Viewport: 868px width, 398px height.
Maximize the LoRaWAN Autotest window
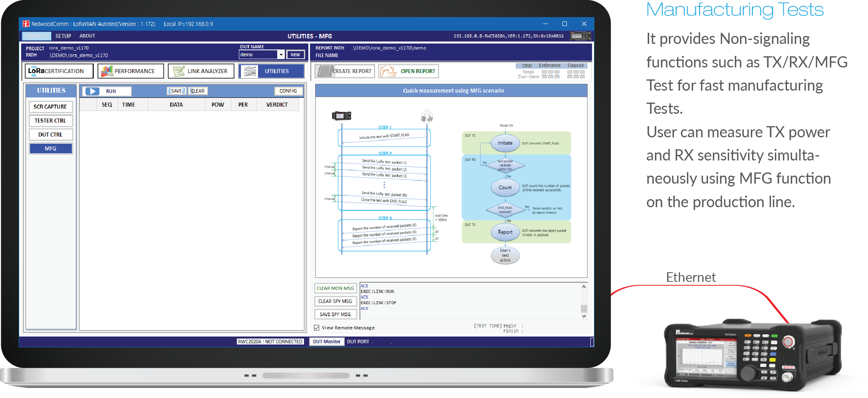pyautogui.click(x=564, y=24)
